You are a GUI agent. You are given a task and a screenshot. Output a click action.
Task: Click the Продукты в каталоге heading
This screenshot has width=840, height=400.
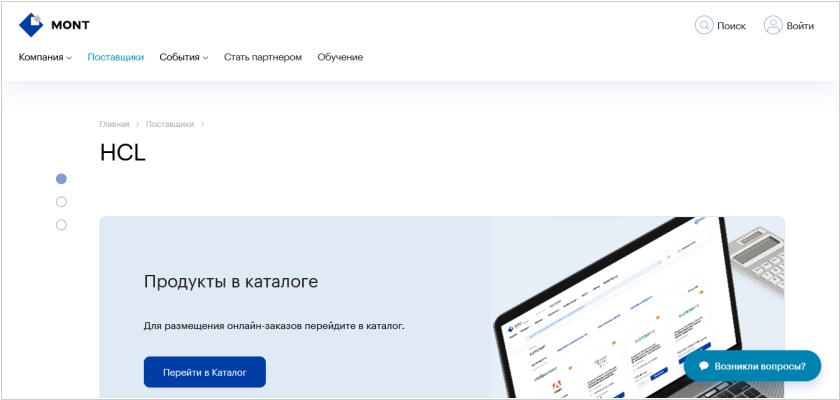click(x=231, y=281)
